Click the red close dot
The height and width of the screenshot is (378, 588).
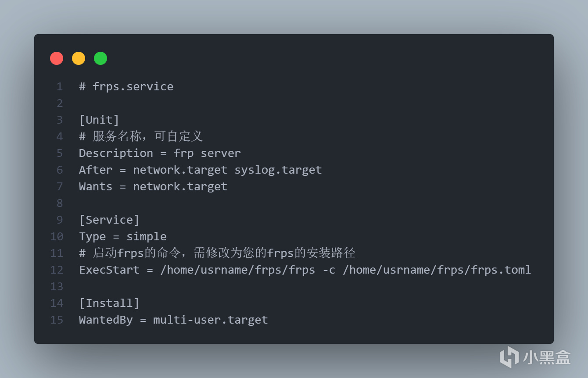coord(57,58)
